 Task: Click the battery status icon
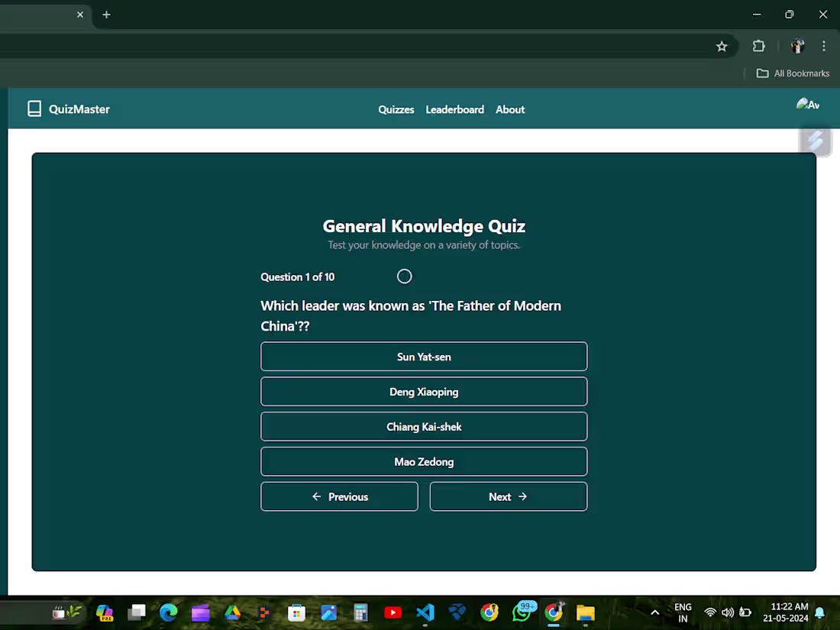(x=745, y=612)
